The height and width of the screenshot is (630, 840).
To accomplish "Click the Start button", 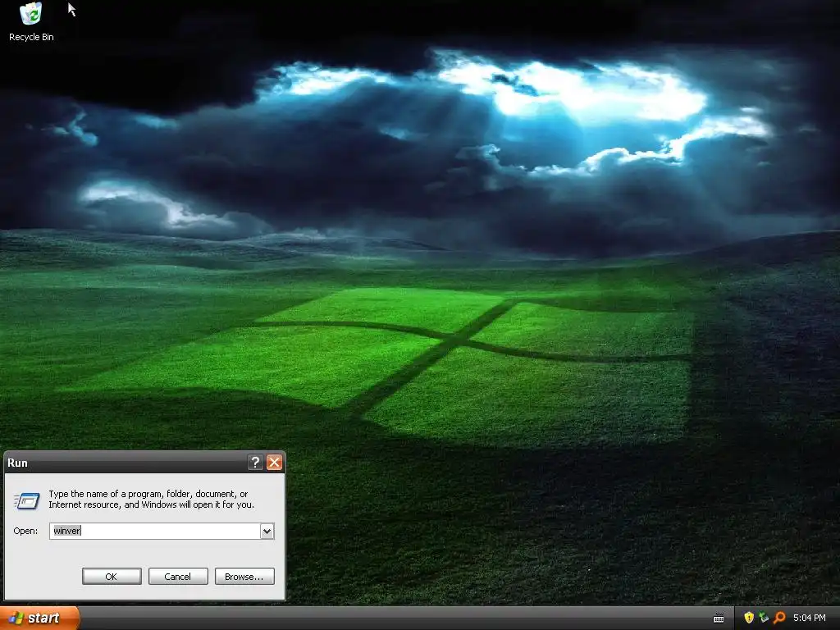I will pos(39,619).
